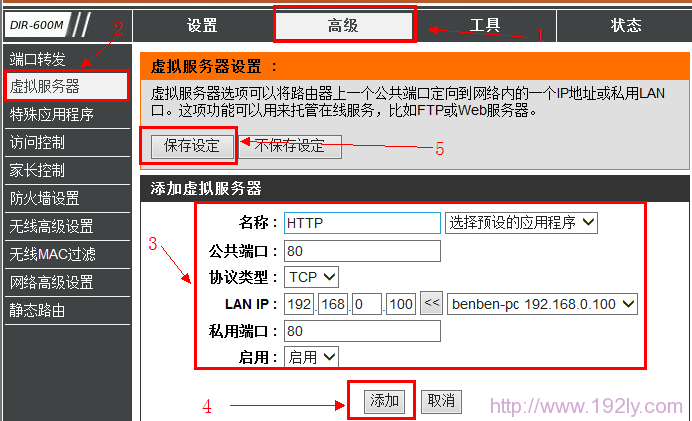Click the 公共端口 input field
The width and height of the screenshot is (692, 421).
point(362,250)
